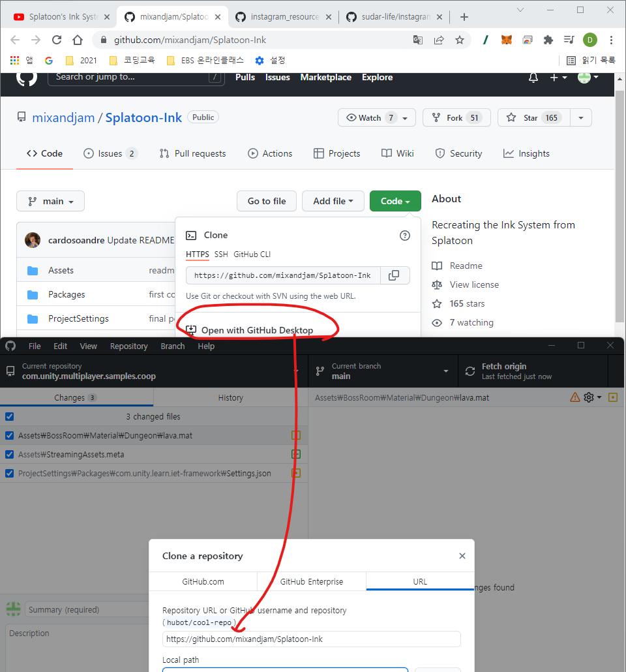The image size is (626, 672).
Task: Close the Splatoon's Ink System YouTube tab
Action: pos(107,17)
